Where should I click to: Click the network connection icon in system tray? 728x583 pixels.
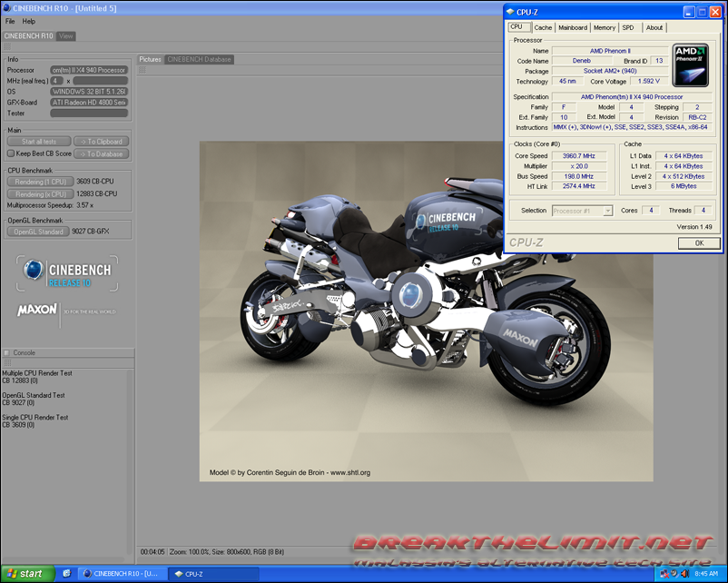664,574
